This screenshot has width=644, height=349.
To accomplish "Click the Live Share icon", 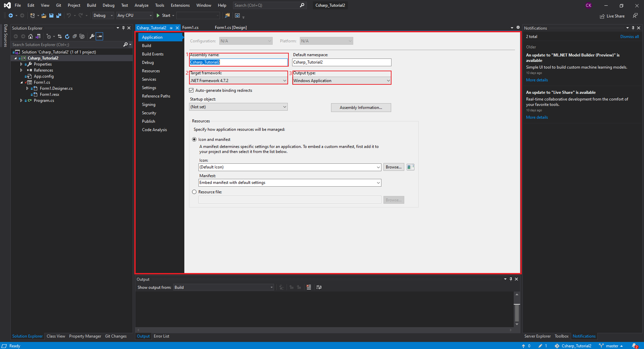I will 602,16.
